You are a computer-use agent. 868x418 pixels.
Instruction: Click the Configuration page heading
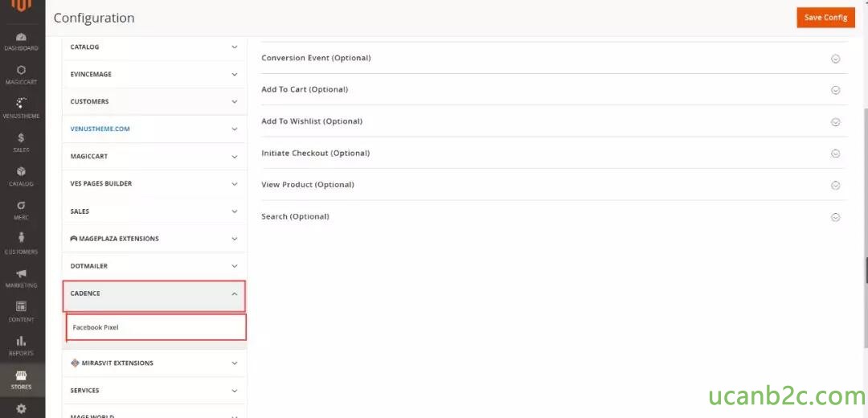(94, 18)
